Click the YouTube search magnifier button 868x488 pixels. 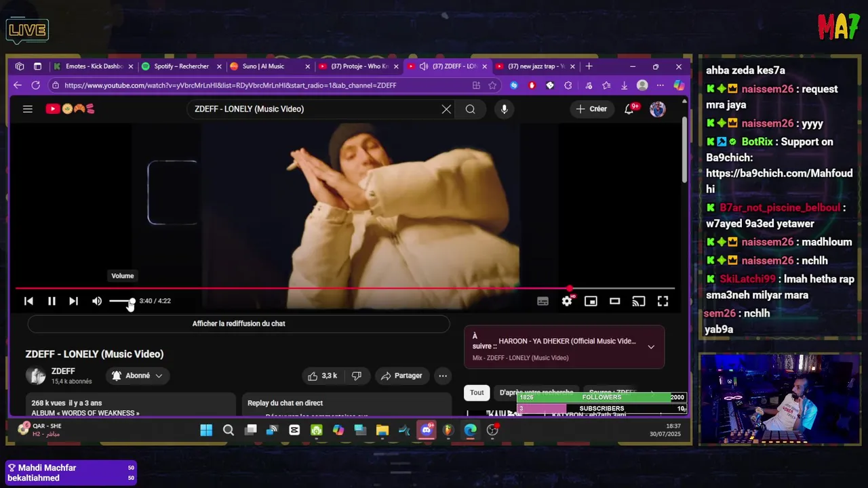[470, 109]
